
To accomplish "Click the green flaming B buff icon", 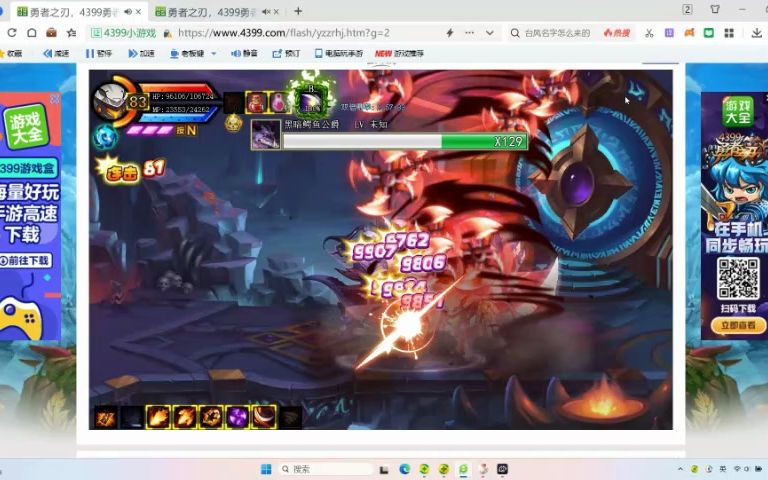I will (x=311, y=98).
